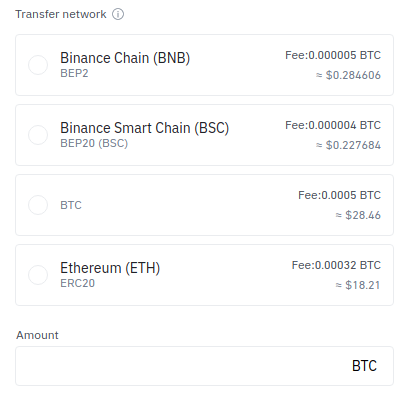Choose the Ethereum (ETH) network card
The height and width of the screenshot is (394, 409).
click(204, 275)
